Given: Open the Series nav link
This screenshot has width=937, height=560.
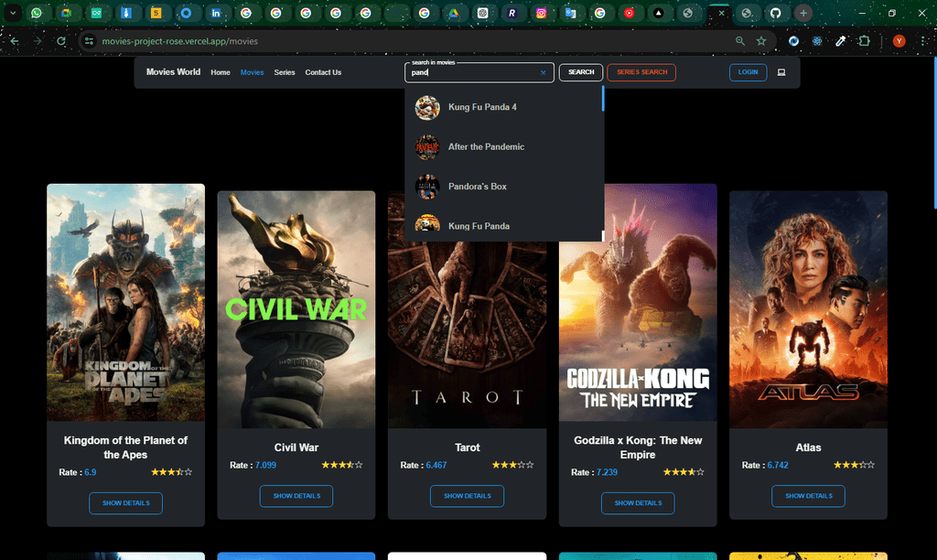Looking at the screenshot, I should click(285, 72).
